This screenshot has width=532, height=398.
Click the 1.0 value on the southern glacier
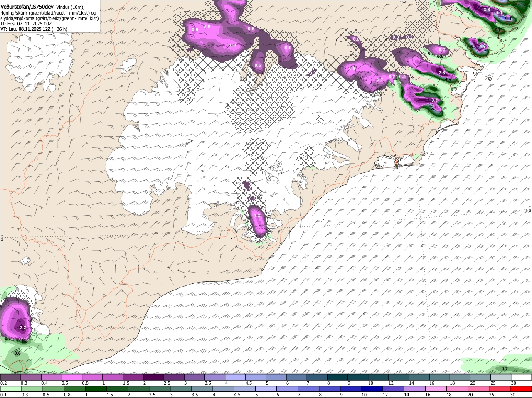pyautogui.click(x=257, y=216)
